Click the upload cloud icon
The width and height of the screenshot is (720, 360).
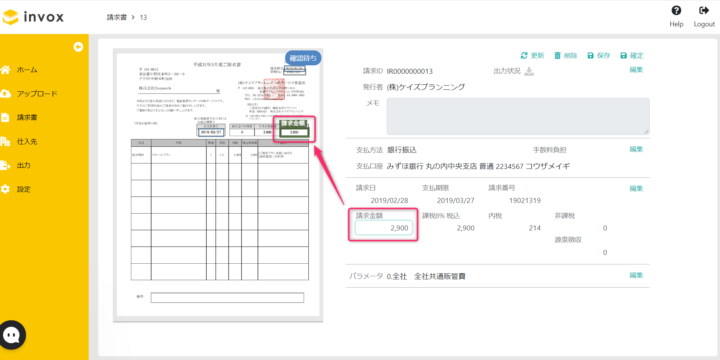(x=6, y=94)
